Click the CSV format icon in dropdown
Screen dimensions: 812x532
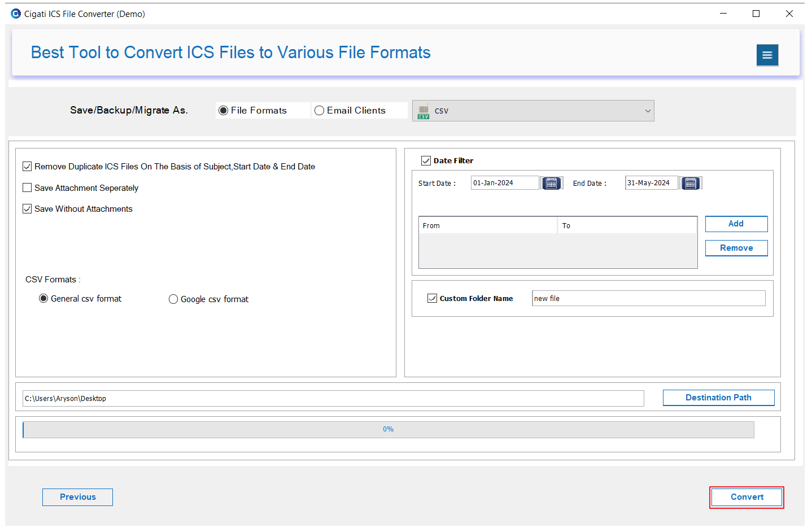424,111
